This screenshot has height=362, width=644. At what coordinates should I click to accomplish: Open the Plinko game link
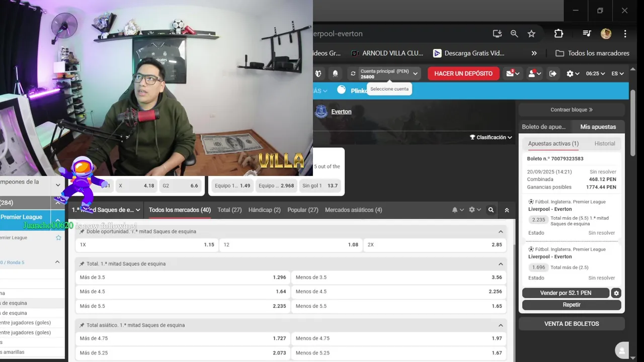click(x=352, y=90)
